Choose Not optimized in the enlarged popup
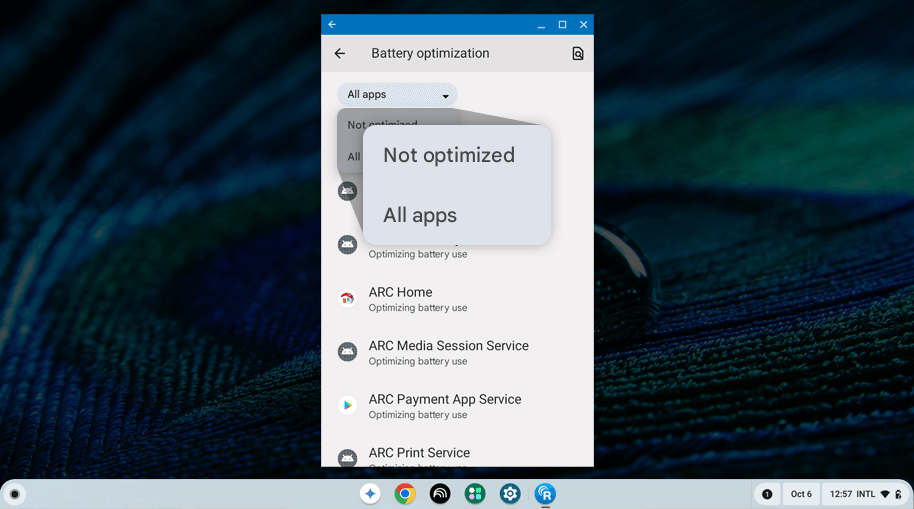 pos(449,155)
